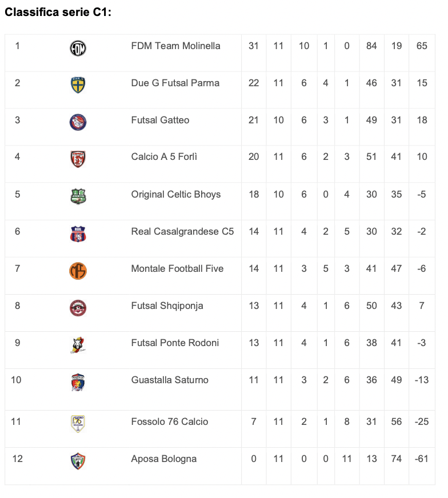Click position number 7 in the table
Screen dimensions: 448x498
coord(18,268)
